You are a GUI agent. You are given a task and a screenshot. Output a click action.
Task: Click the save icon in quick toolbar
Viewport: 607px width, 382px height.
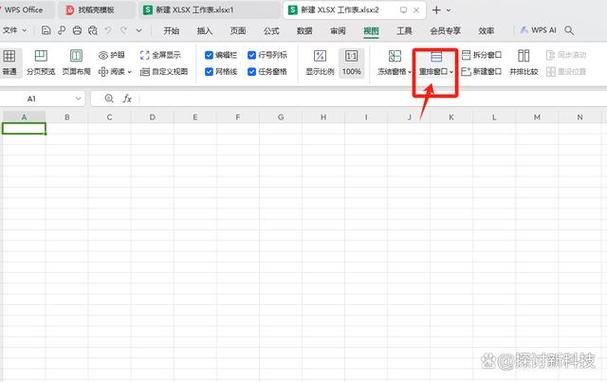tap(46, 30)
